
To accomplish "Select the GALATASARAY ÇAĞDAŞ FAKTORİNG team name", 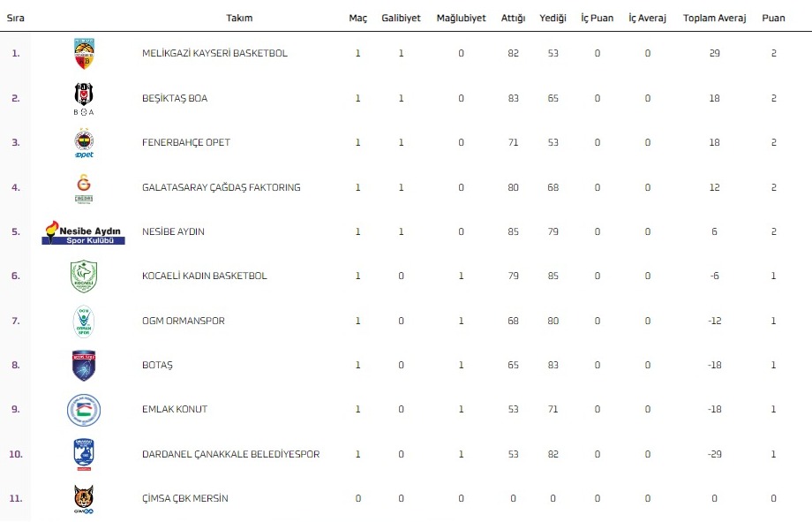I will coord(221,187).
